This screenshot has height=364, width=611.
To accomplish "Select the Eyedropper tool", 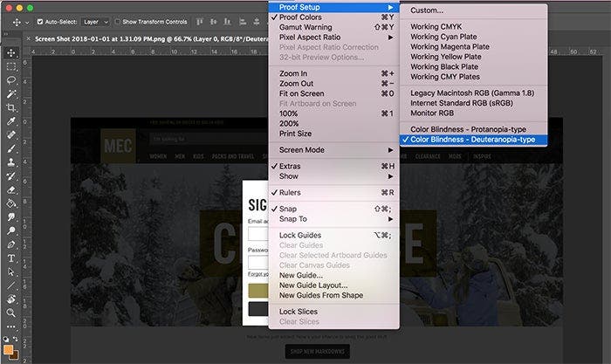I will pos(10,121).
